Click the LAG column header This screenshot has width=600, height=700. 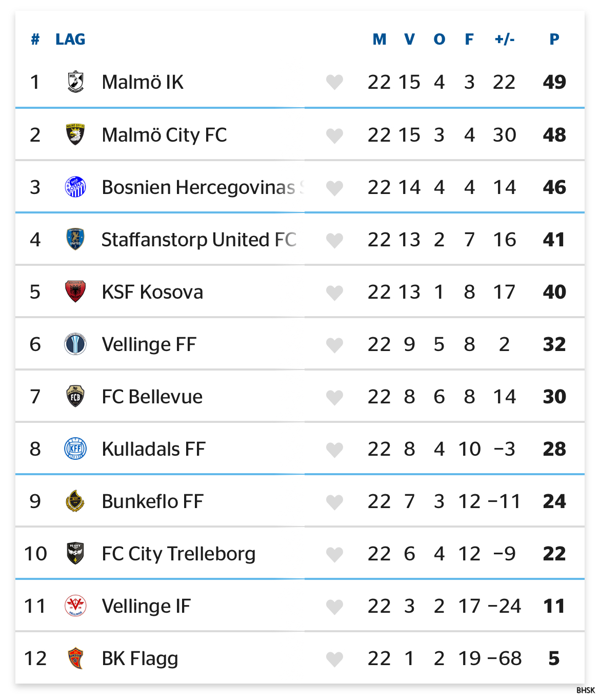click(x=70, y=40)
